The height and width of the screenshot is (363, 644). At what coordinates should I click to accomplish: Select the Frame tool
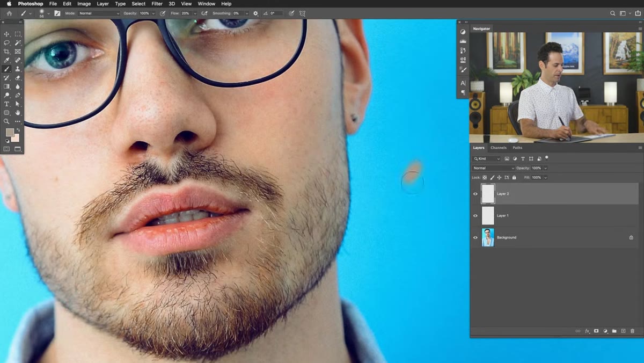pos(18,52)
